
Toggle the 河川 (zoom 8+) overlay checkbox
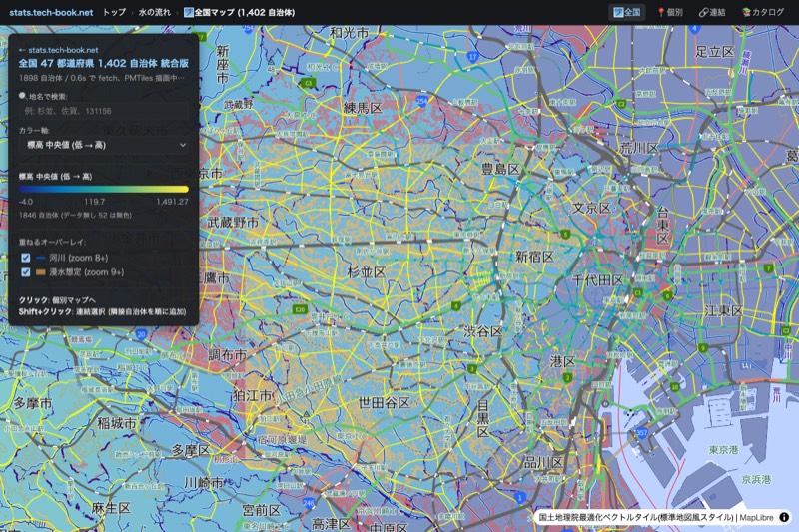click(26, 258)
